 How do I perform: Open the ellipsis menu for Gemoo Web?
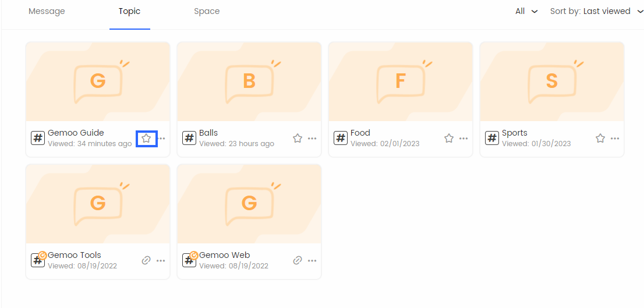coord(312,261)
